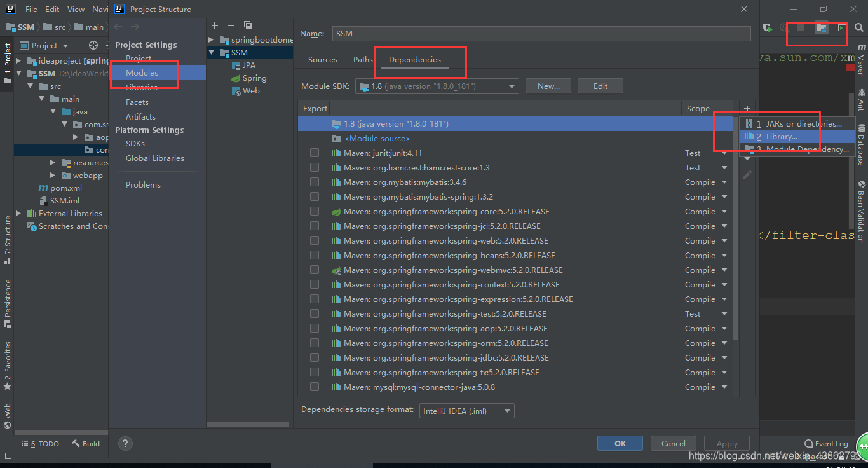Switch to the Sources tab
The image size is (868, 468).
tap(322, 59)
